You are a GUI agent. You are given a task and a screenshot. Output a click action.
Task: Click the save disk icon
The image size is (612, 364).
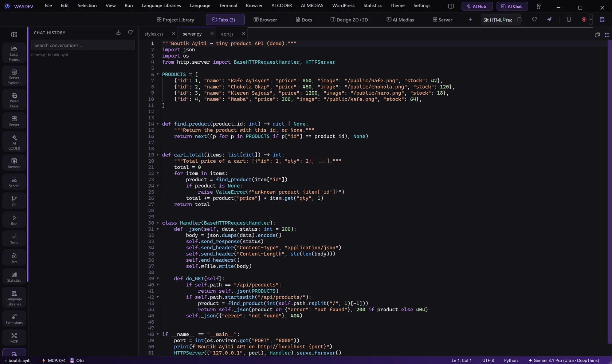(602, 20)
